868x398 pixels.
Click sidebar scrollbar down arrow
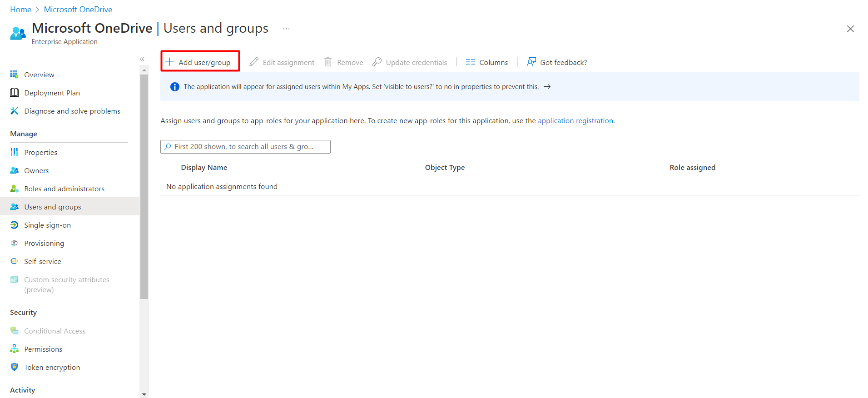[144, 394]
